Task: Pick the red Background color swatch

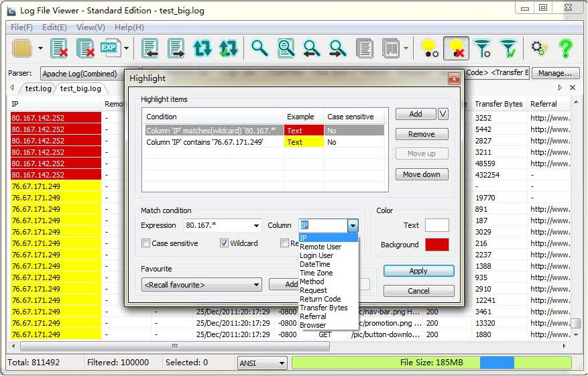Action: pyautogui.click(x=436, y=245)
